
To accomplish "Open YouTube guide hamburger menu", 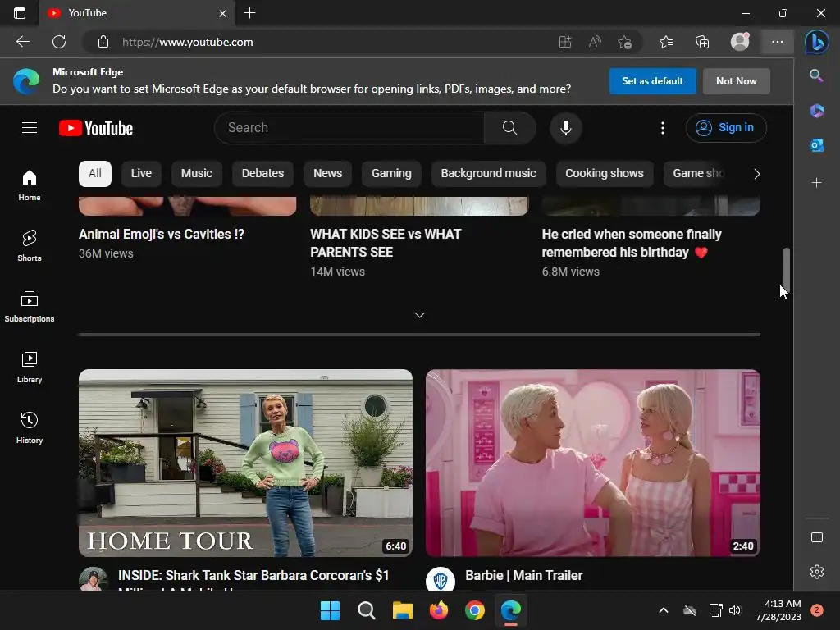I will 30,127.
